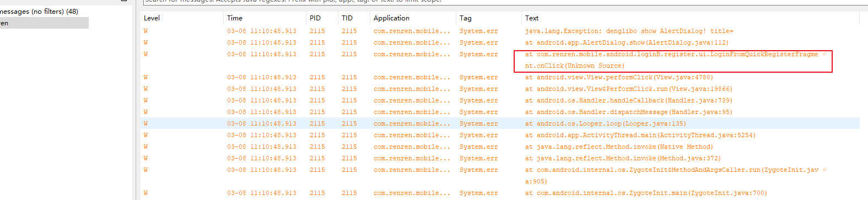The width and height of the screenshot is (868, 200).
Task: Click the Tag column header
Action: 466,18
